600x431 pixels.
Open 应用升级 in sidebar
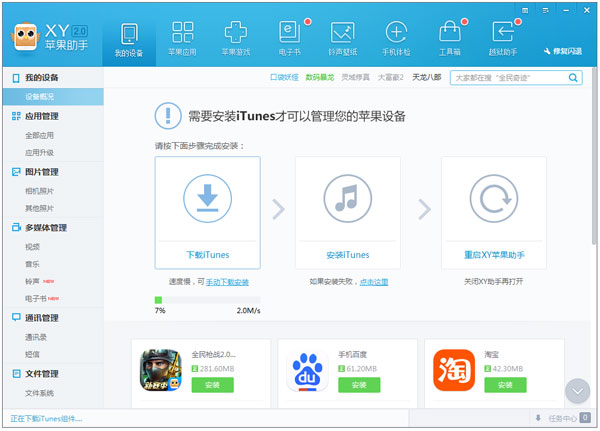point(40,153)
